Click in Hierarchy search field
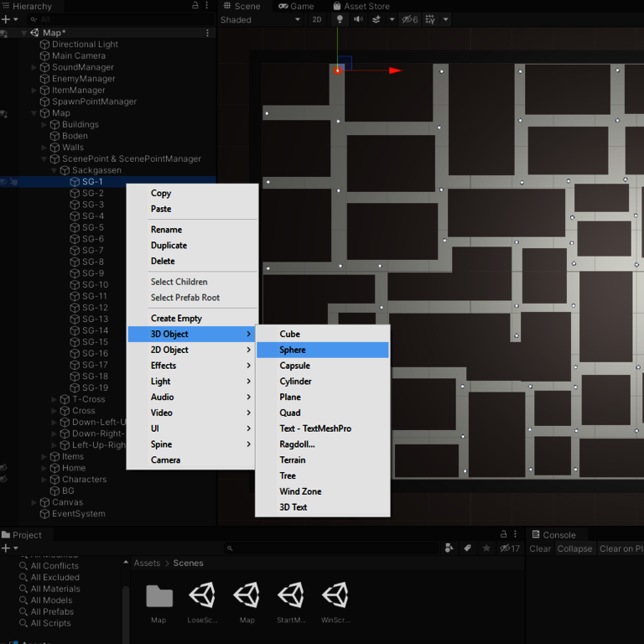This screenshot has width=644, height=644. [x=121, y=19]
